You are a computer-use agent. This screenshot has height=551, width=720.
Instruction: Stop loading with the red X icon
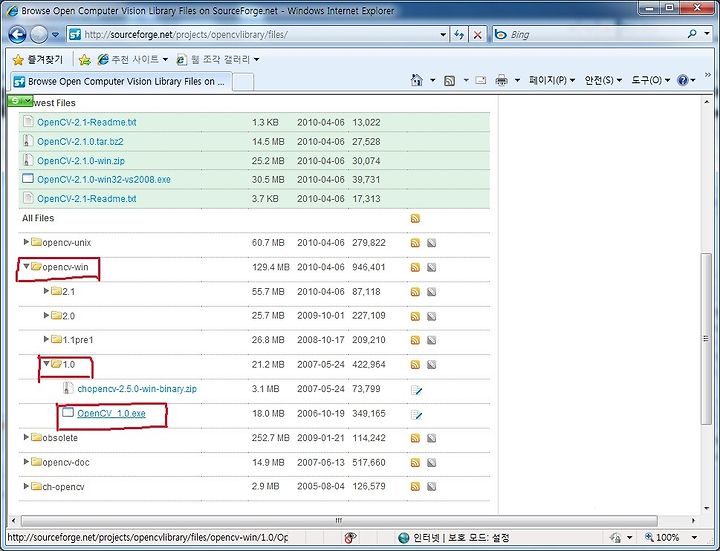click(478, 34)
